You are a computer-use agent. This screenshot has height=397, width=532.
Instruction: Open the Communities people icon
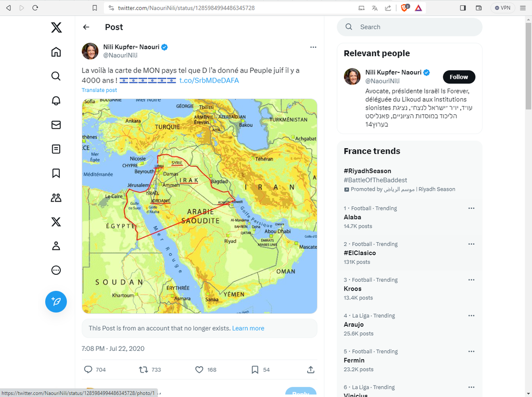pos(56,197)
